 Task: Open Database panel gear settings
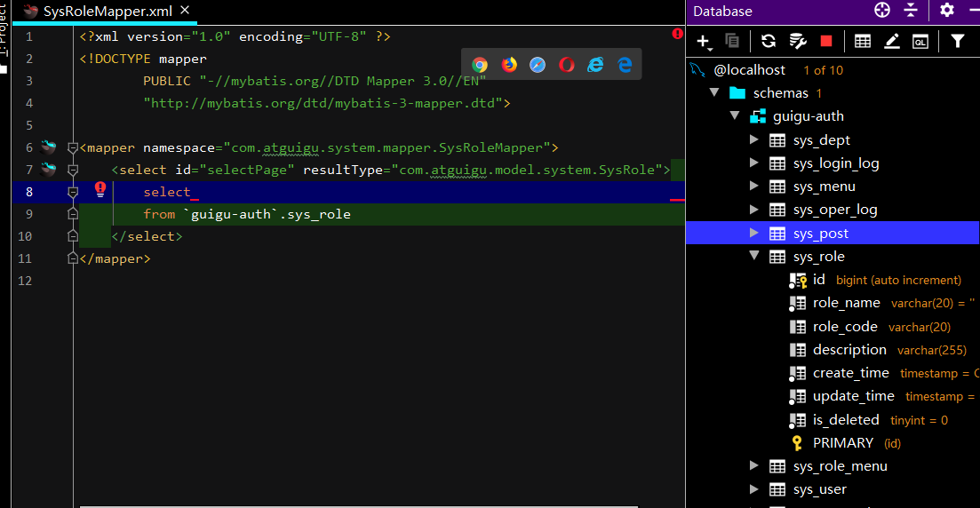947,10
